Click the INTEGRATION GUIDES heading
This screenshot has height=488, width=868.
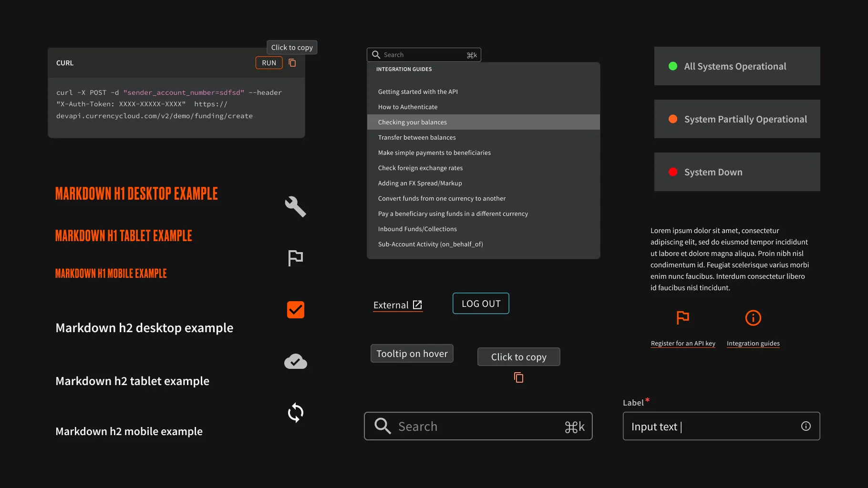(x=404, y=69)
